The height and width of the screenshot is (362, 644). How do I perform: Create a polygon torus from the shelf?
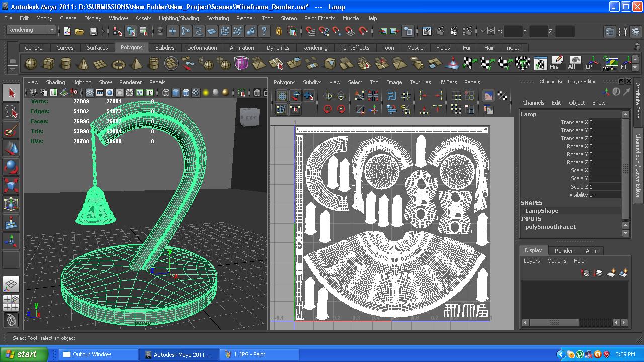pos(119,64)
